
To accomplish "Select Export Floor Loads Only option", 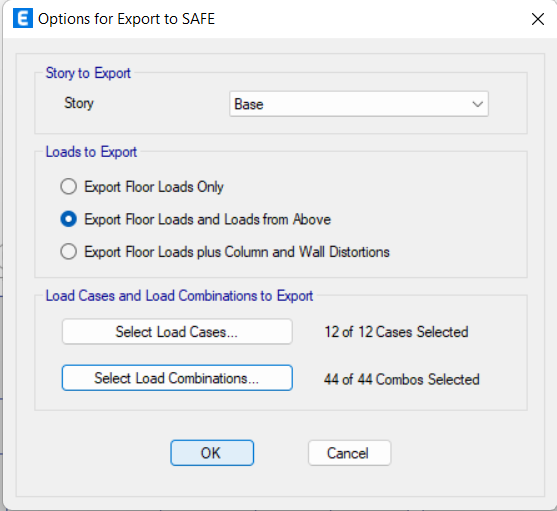I will [142, 187].
